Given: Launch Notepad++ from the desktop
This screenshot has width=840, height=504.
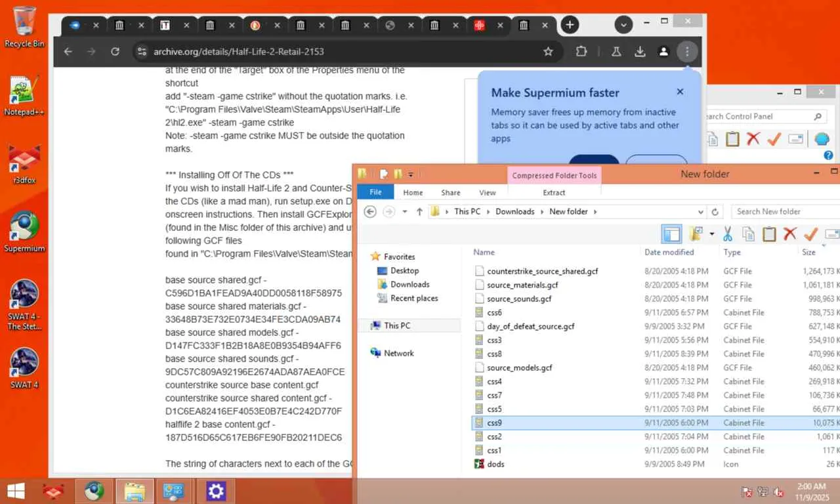Looking at the screenshot, I should pyautogui.click(x=24, y=96).
